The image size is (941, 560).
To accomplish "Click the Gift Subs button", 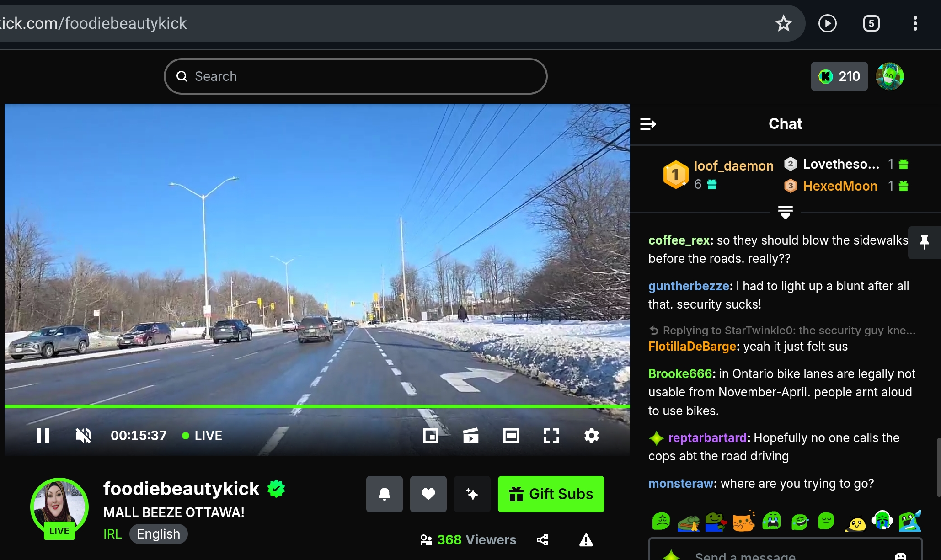I will pyautogui.click(x=551, y=494).
